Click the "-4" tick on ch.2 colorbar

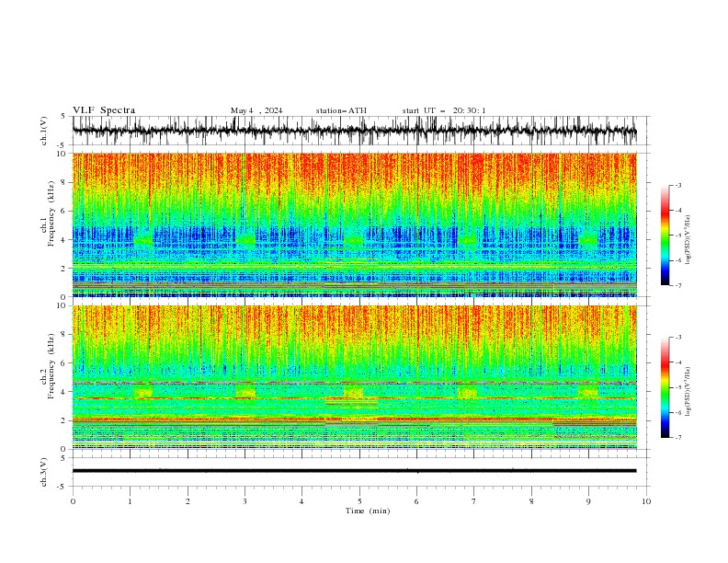tap(678, 362)
